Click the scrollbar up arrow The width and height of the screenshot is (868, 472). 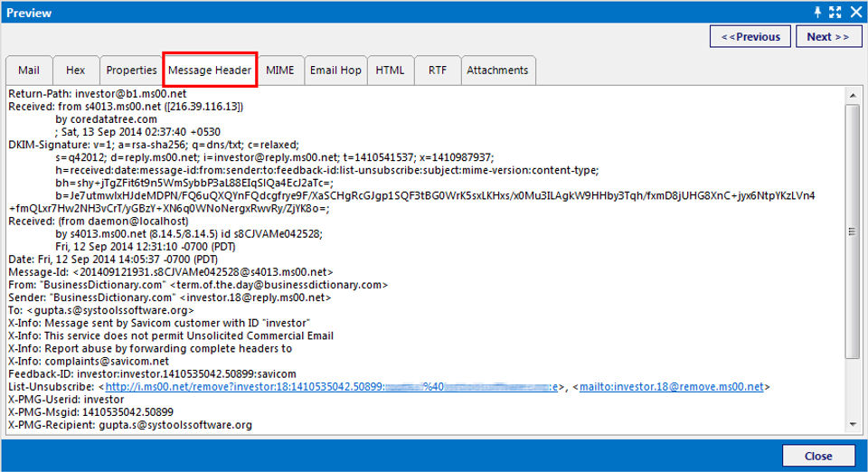click(x=853, y=95)
